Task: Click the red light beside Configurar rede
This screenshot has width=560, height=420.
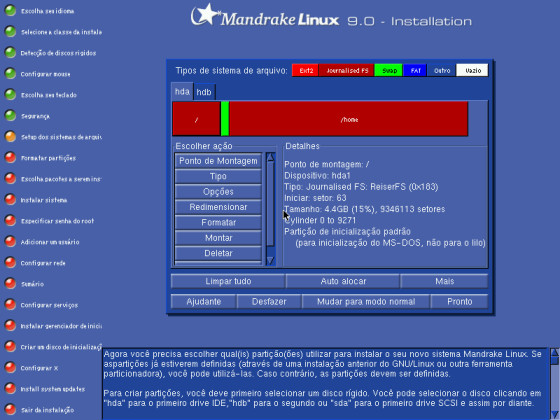Action: (x=10, y=263)
